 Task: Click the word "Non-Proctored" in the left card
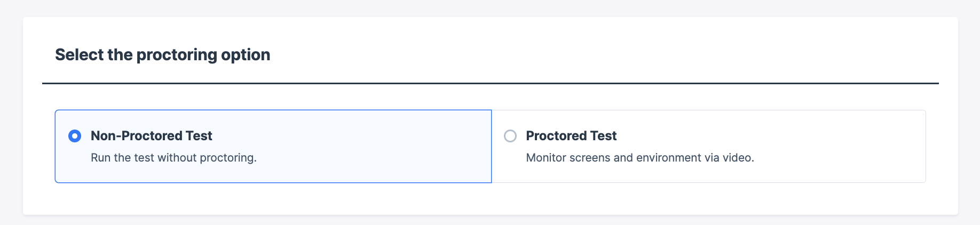point(129,136)
